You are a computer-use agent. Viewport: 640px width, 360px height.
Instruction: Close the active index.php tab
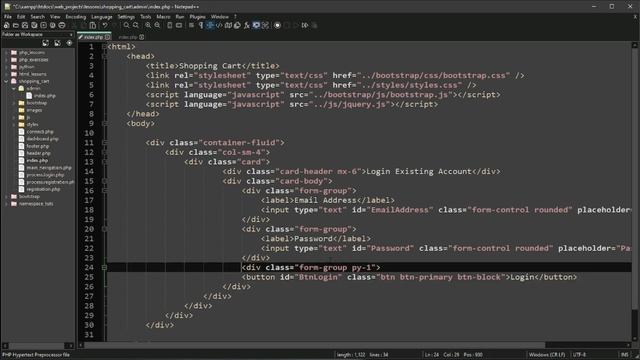click(x=107, y=37)
